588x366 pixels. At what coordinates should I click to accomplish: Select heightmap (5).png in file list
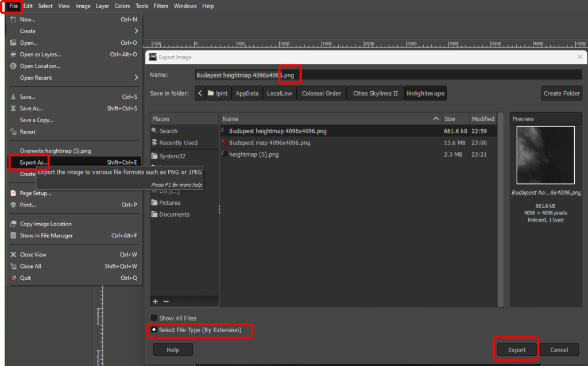click(x=254, y=154)
